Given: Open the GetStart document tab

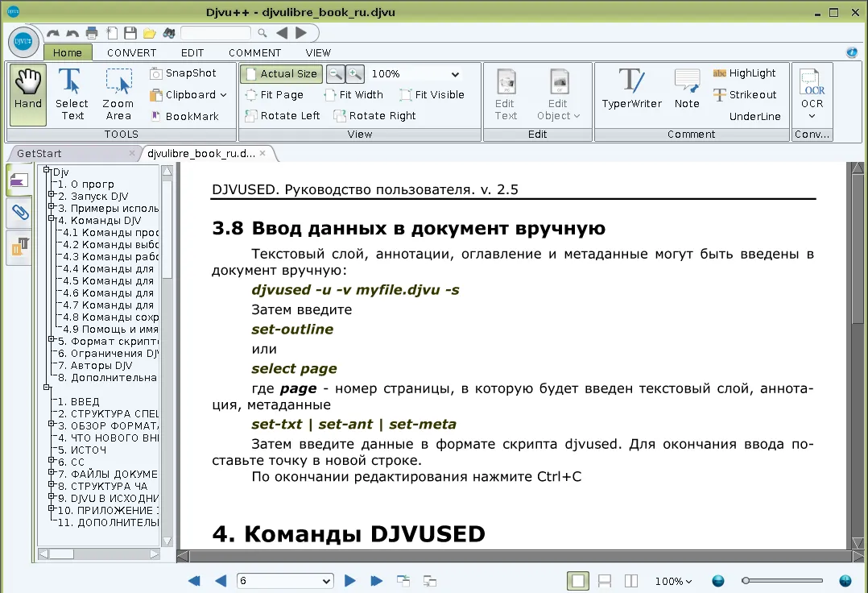Looking at the screenshot, I should (40, 153).
